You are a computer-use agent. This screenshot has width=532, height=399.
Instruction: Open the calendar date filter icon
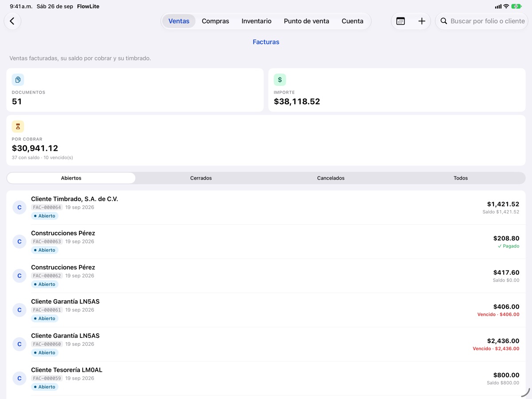[x=400, y=21]
